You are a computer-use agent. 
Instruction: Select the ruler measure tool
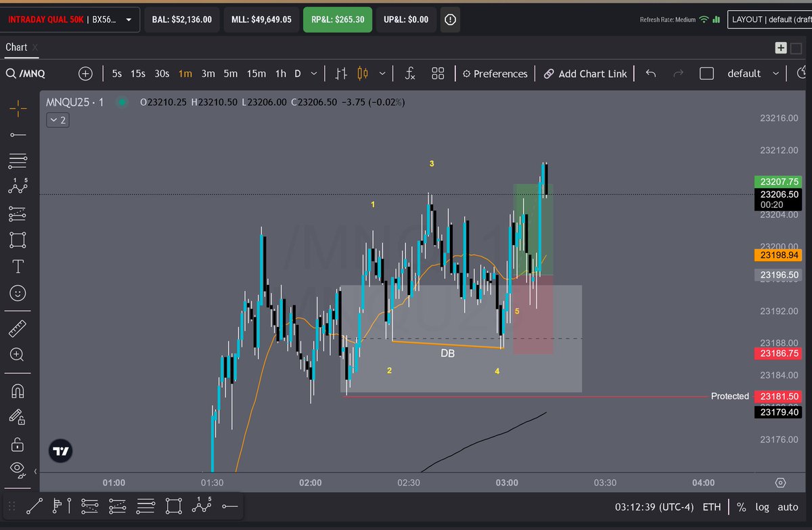[18, 329]
